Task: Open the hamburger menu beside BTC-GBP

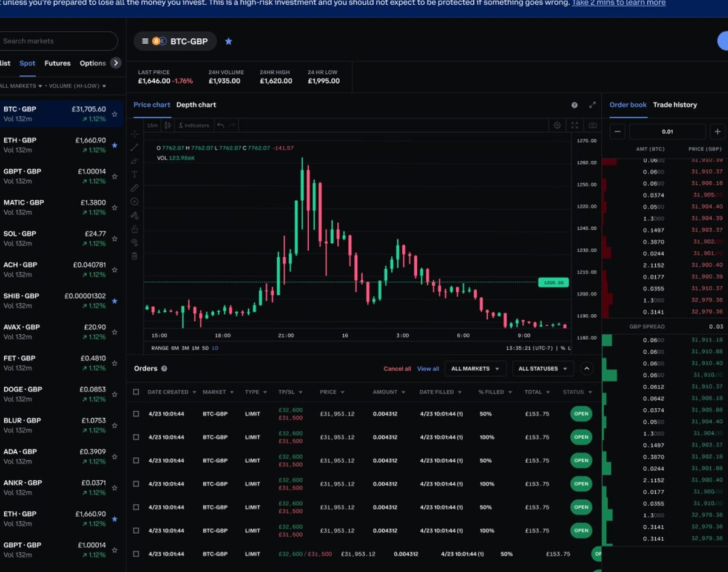Action: click(145, 41)
